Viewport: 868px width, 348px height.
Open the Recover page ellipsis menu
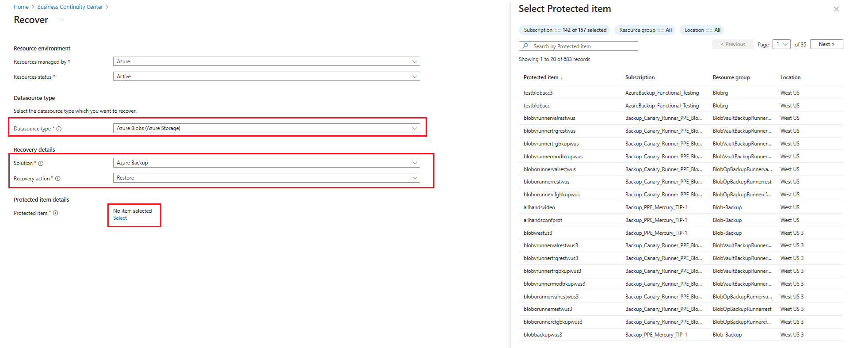point(61,20)
